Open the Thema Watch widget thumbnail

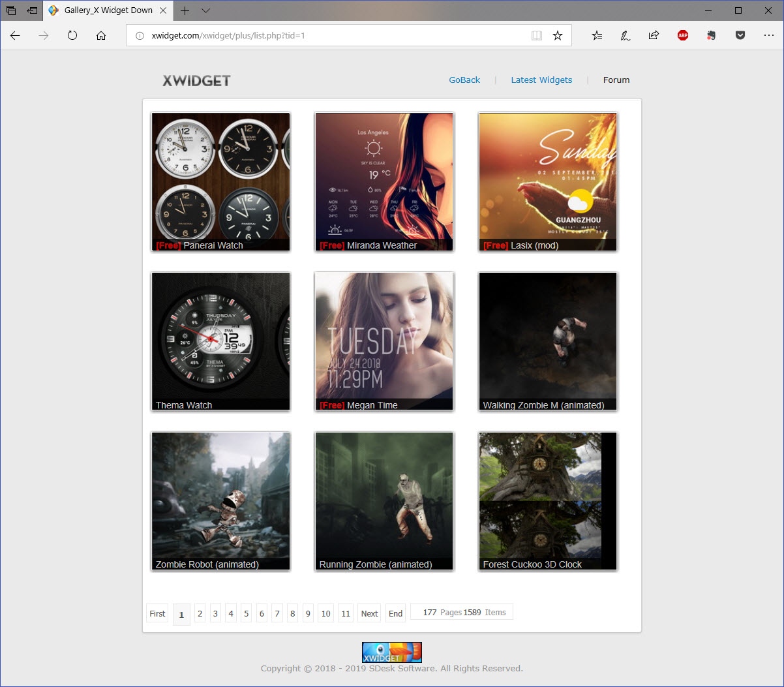click(x=221, y=341)
